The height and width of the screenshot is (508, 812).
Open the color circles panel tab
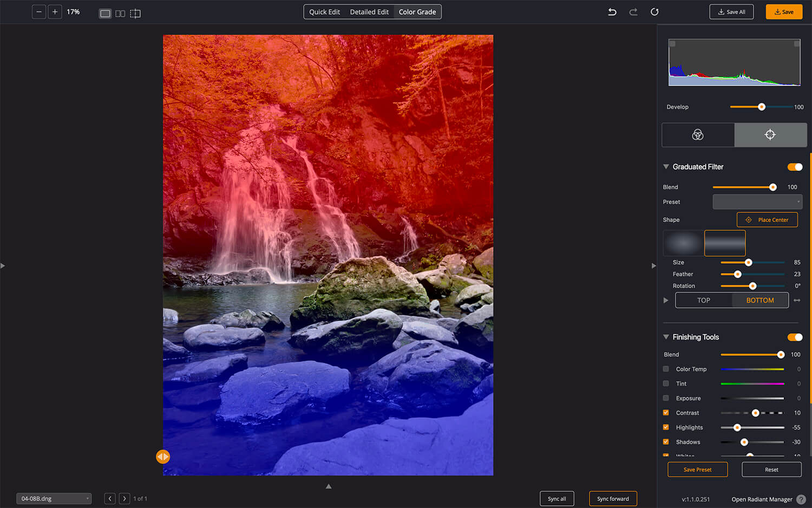698,135
